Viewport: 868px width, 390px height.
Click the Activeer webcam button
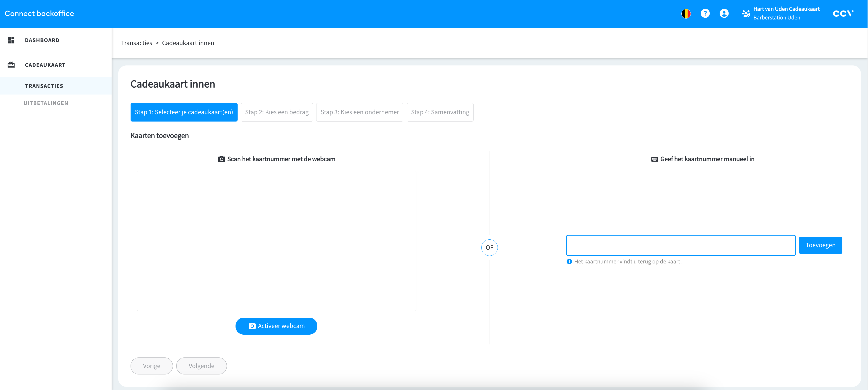[276, 326]
